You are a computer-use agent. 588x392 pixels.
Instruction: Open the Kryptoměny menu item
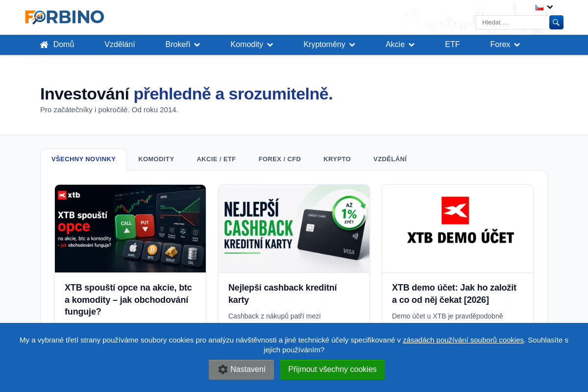click(x=324, y=45)
